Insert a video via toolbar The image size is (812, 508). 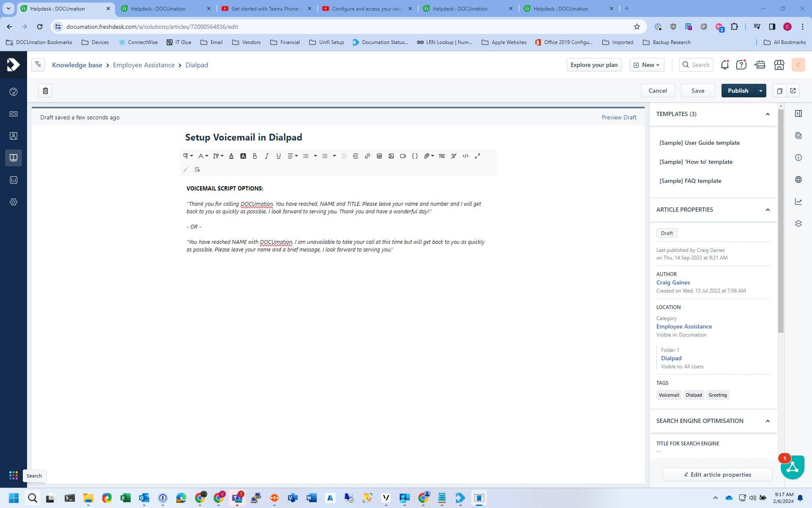(403, 156)
